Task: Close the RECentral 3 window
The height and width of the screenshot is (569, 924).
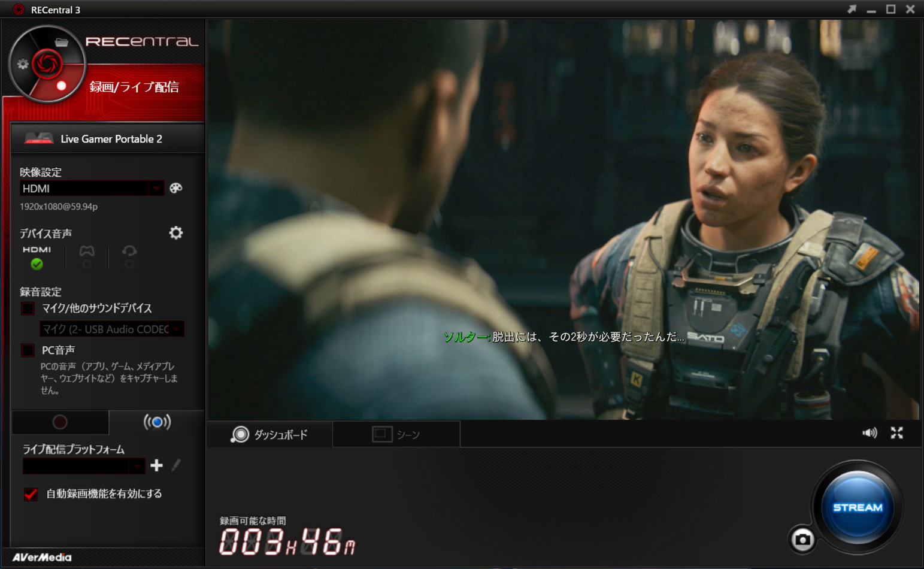Action: pos(910,9)
